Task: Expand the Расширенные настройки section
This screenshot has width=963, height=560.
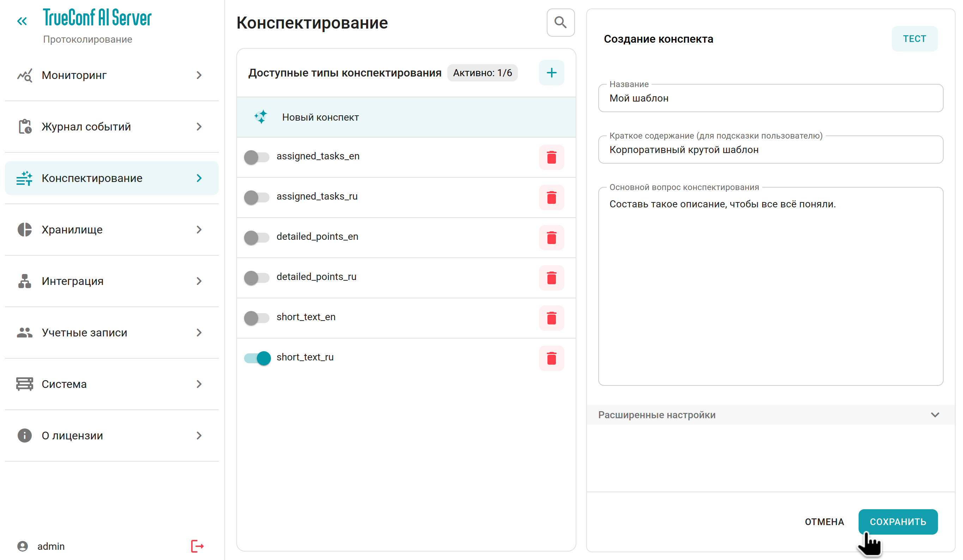Action: [x=935, y=414]
